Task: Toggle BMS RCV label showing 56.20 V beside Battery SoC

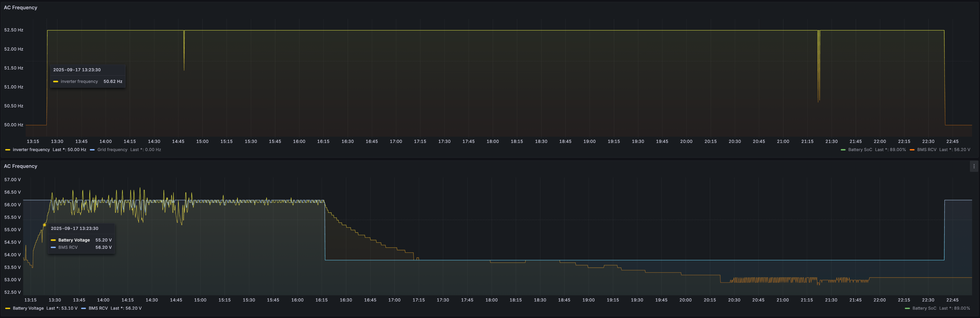Action: 926,150
